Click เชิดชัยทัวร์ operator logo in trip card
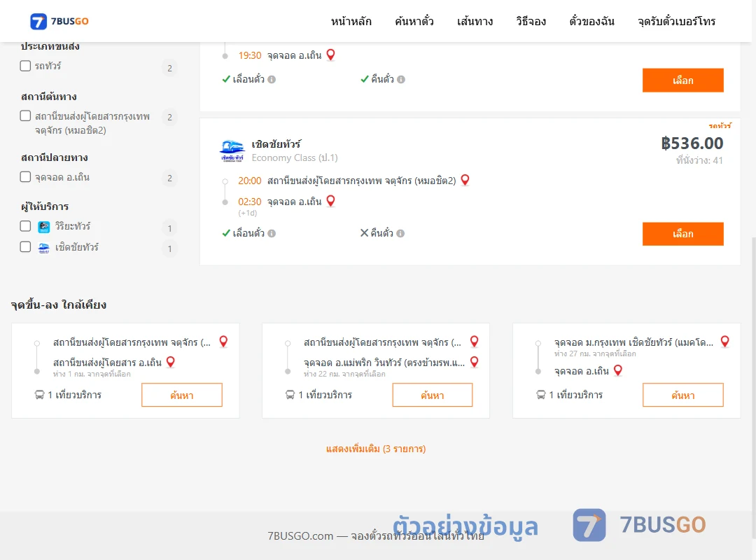This screenshot has height=560, width=756. [x=232, y=151]
